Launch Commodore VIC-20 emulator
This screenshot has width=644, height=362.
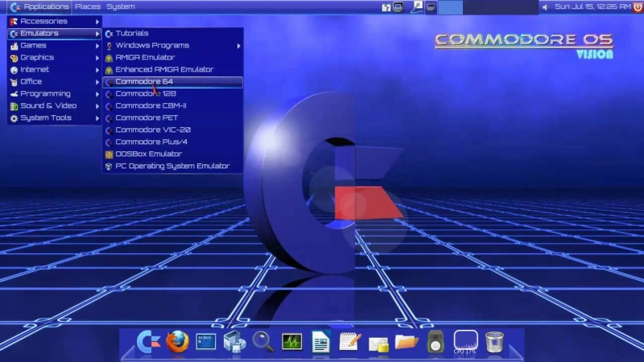pos(172,130)
